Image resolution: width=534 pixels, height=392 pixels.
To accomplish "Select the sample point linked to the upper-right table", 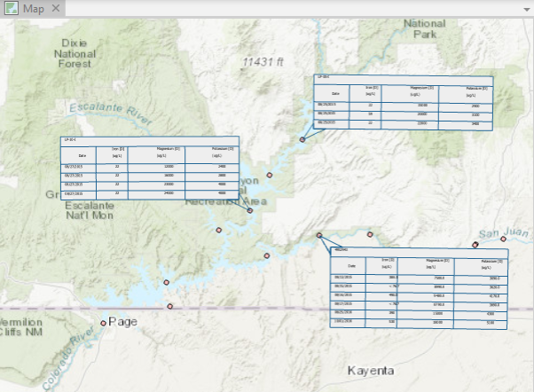I will pyautogui.click(x=302, y=139).
